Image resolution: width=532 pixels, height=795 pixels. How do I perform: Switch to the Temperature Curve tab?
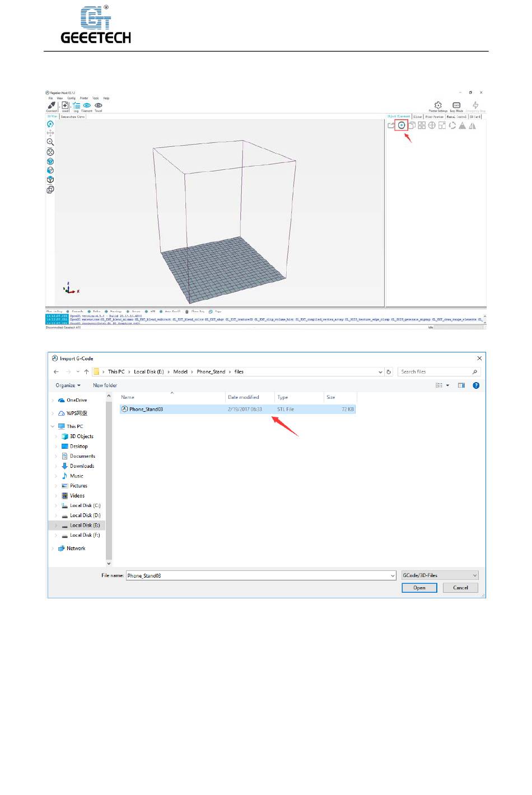(x=73, y=117)
